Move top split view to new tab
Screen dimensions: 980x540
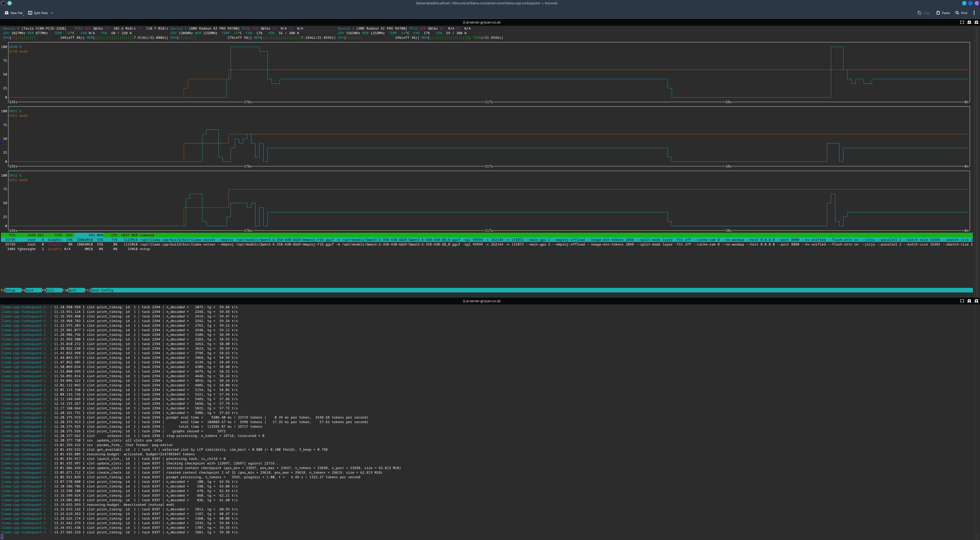click(969, 22)
